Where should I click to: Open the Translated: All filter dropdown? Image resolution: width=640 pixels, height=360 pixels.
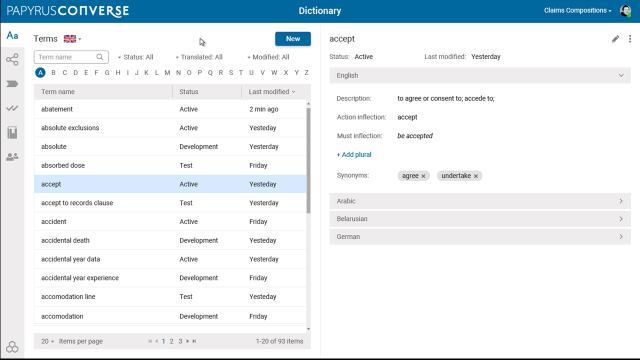199,57
